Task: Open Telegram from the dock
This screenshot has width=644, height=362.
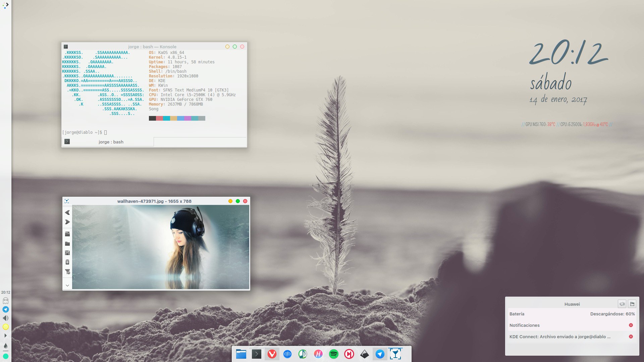Action: point(380,354)
